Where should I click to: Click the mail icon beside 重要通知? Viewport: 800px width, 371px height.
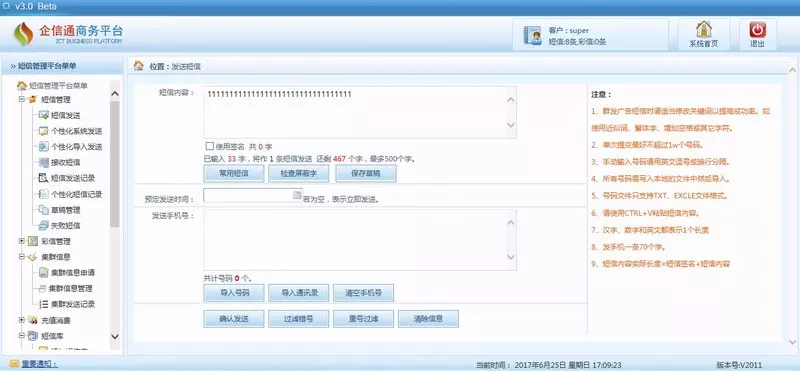pos(14,364)
